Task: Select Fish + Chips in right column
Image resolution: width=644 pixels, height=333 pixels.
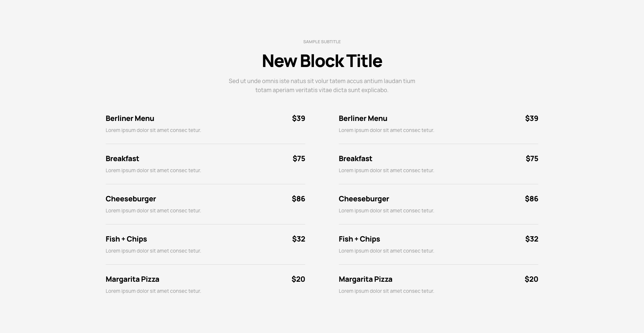Action: pos(359,239)
